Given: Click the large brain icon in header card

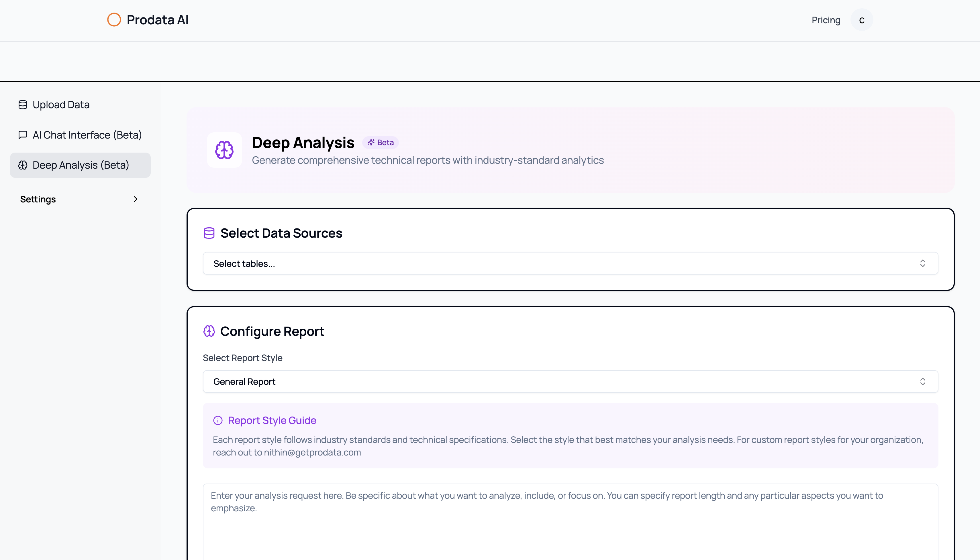Looking at the screenshot, I should [x=224, y=150].
